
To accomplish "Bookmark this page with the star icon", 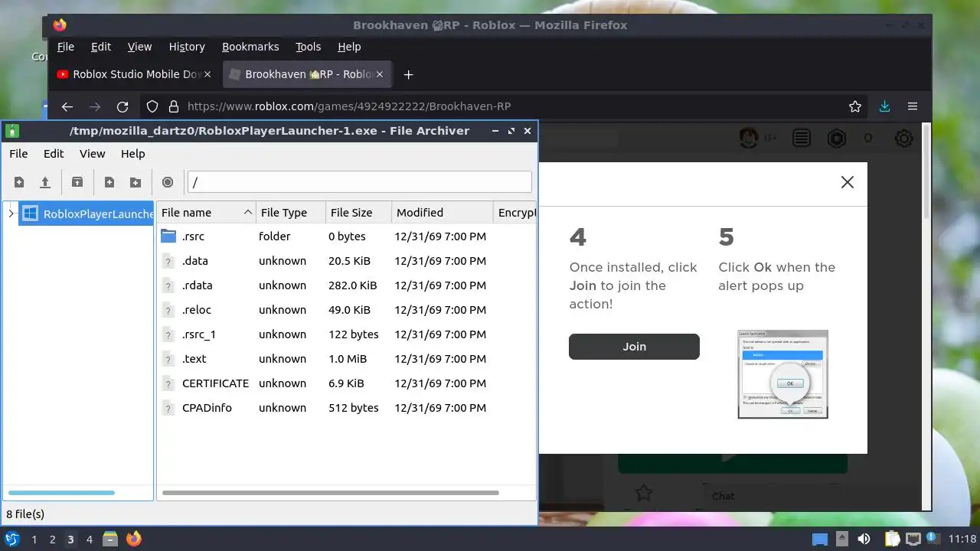I will [x=855, y=106].
